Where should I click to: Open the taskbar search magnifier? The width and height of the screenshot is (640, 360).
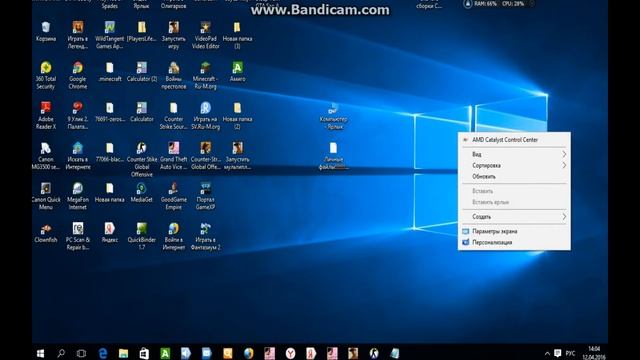[x=61, y=353]
